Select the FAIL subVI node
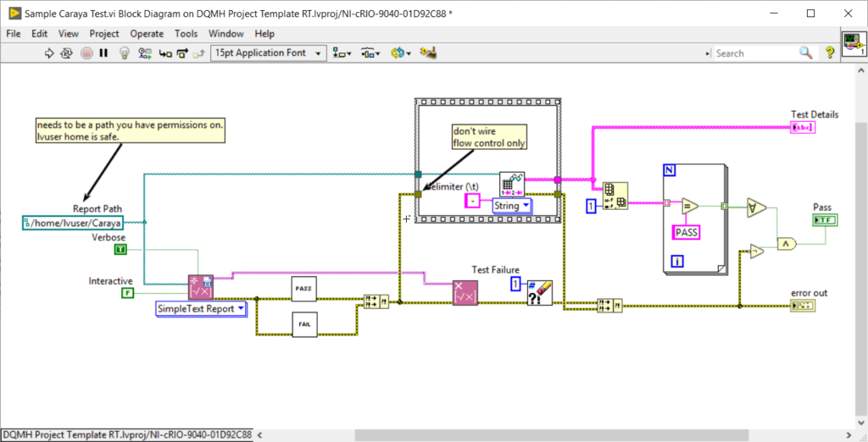The image size is (868, 442). (x=304, y=324)
